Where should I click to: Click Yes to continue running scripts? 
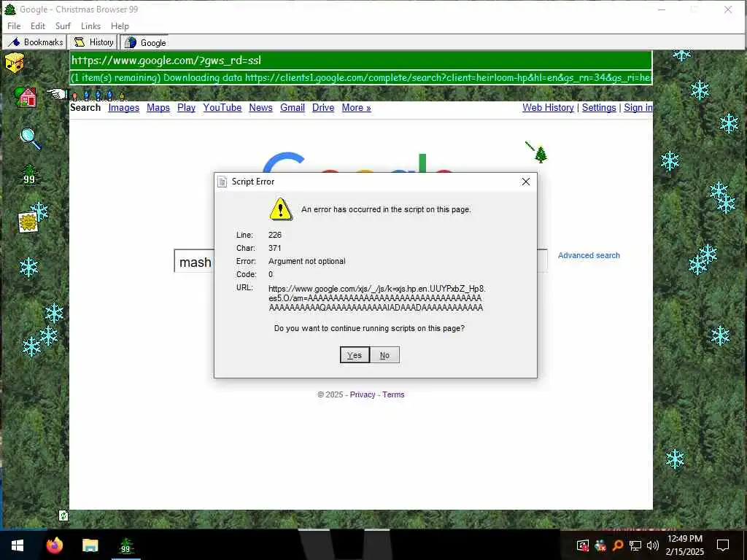[355, 355]
